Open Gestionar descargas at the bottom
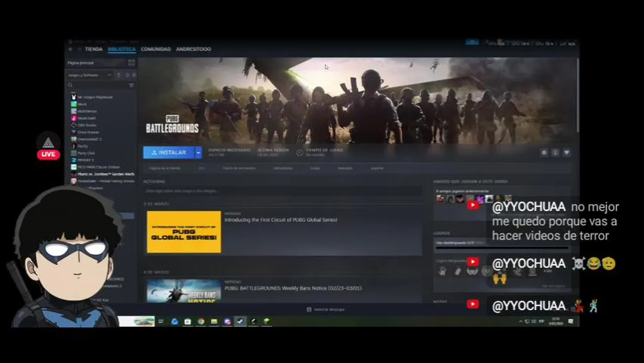This screenshot has width=644, height=363. tap(325, 309)
